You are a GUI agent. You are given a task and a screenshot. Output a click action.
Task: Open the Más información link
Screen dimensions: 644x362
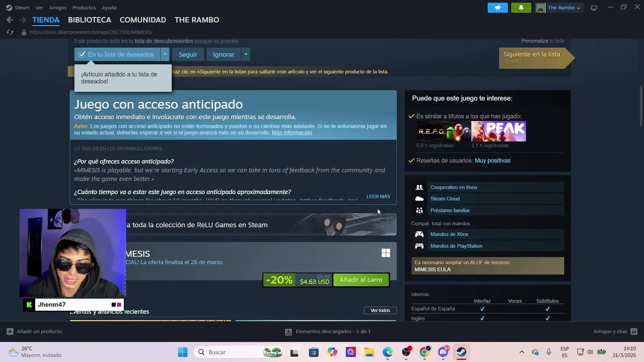292,133
